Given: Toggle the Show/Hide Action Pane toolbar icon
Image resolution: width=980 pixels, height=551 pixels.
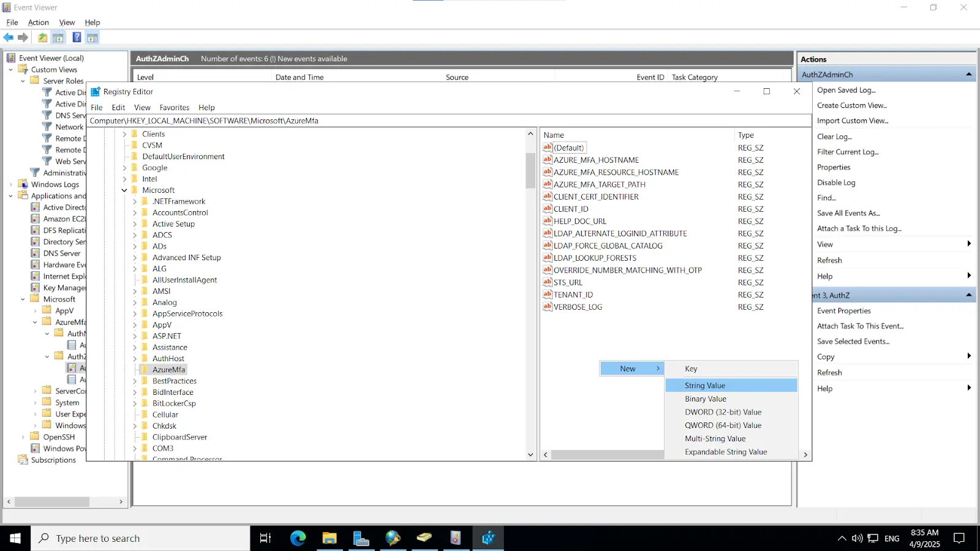Looking at the screenshot, I should (92, 37).
